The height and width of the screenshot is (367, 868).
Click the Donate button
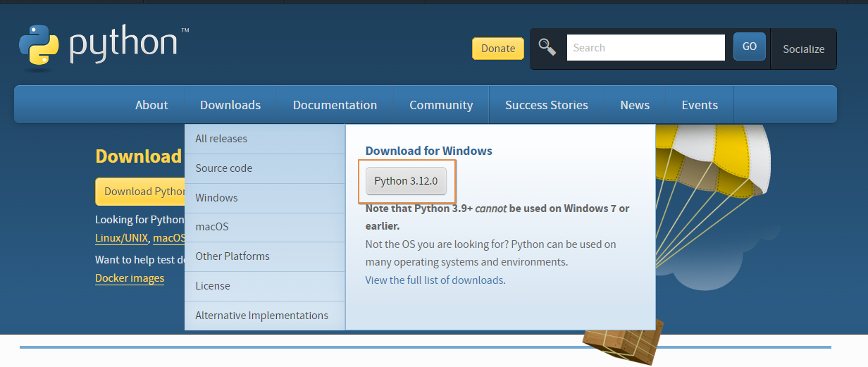pos(498,49)
